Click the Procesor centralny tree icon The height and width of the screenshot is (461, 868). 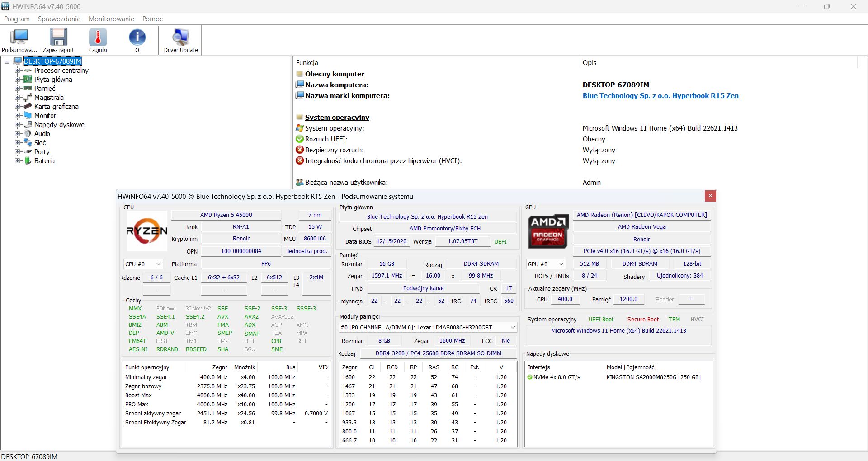[28, 71]
